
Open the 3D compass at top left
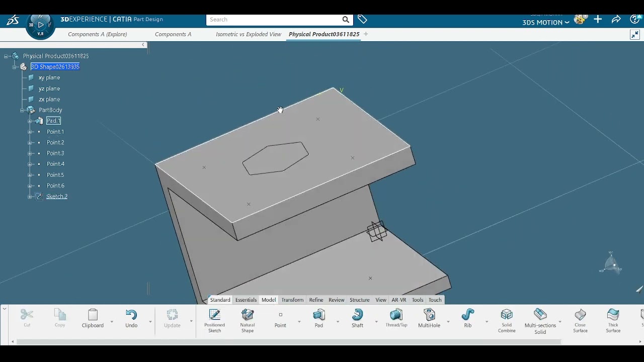tap(41, 25)
